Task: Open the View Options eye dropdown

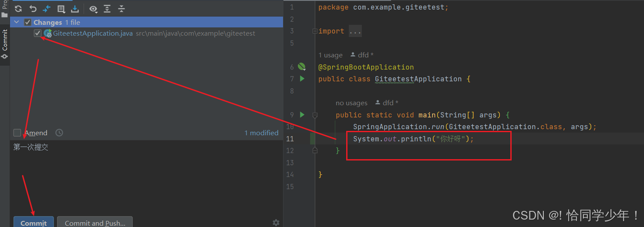Action: (x=93, y=9)
